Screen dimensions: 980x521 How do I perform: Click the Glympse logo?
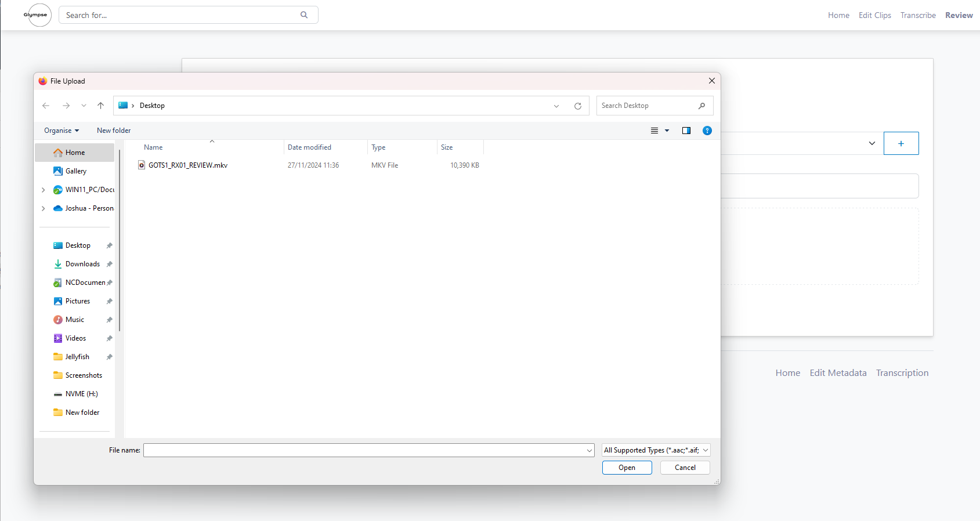[36, 15]
